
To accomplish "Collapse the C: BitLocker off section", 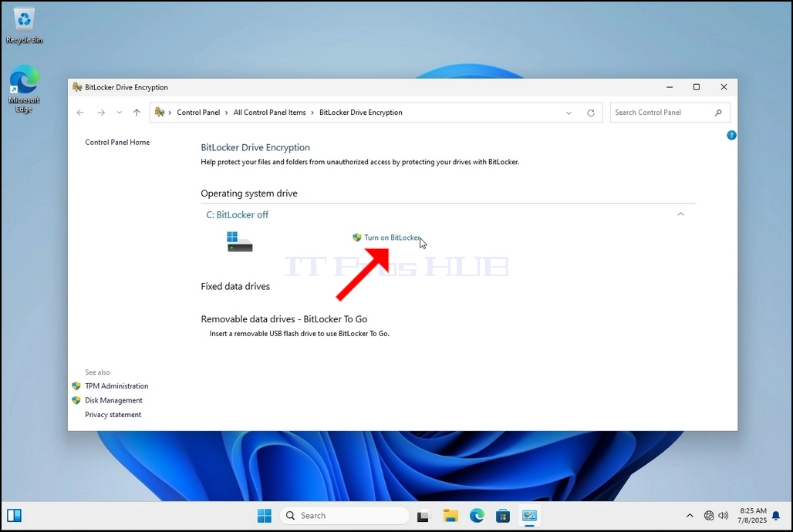I will pyautogui.click(x=680, y=214).
